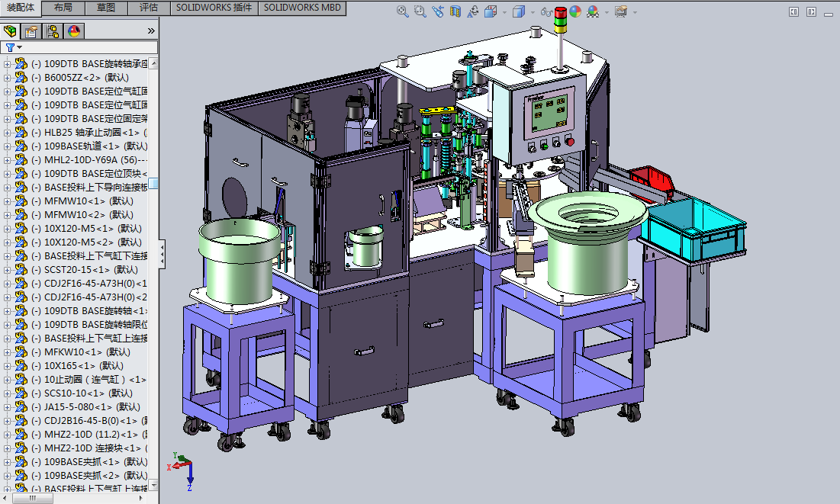The height and width of the screenshot is (504, 840).
Task: Click the tile-left window icon
Action: (794, 11)
